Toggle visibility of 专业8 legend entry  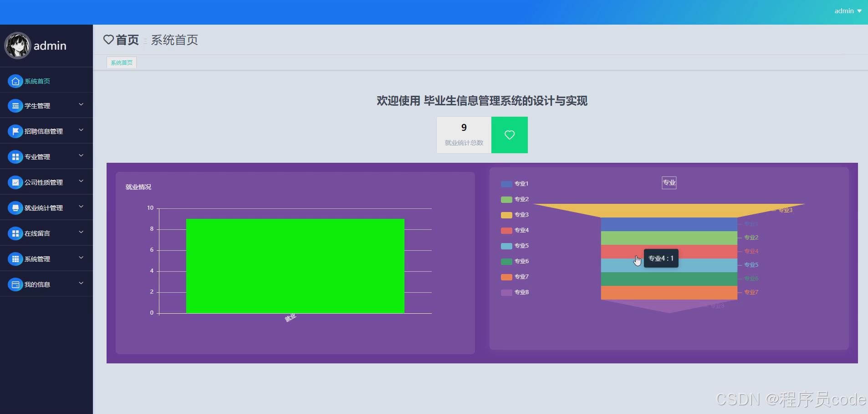506,292
